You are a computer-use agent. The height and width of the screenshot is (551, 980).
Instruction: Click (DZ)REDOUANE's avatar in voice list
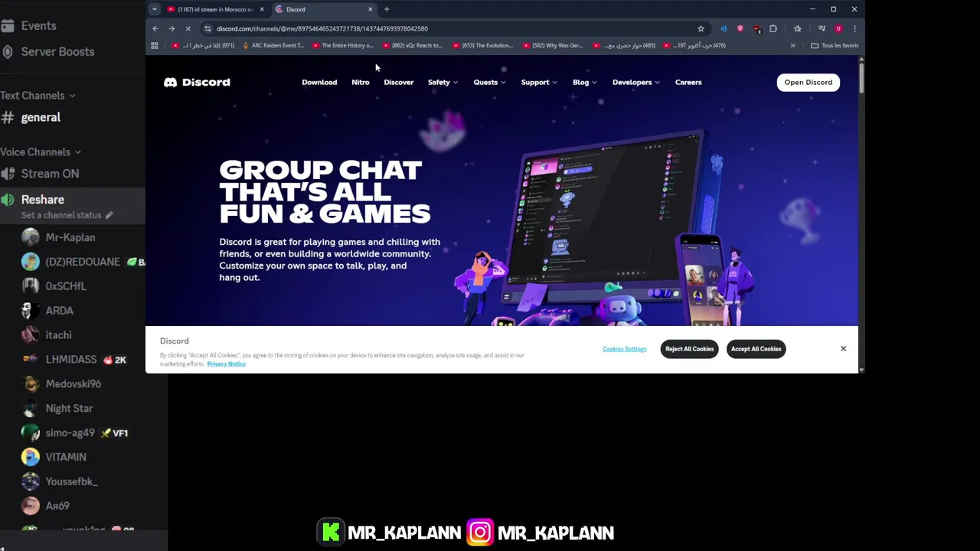pos(30,262)
